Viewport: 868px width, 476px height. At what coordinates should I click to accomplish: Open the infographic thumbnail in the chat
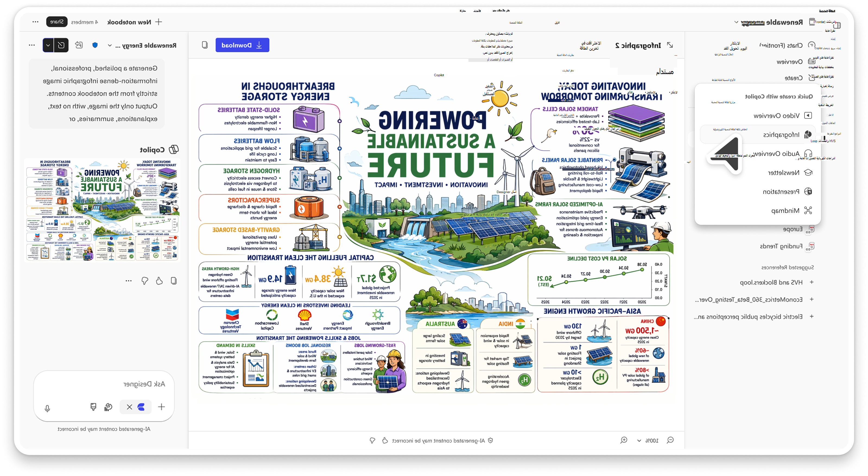point(102,210)
